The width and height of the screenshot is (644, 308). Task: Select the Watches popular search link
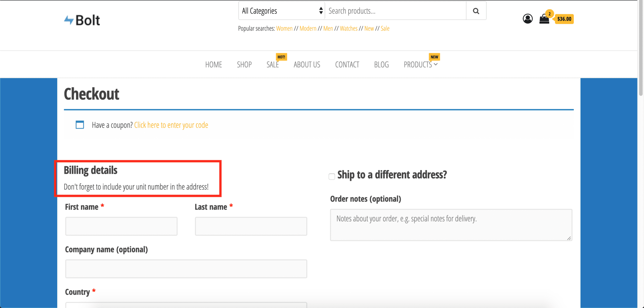(348, 28)
